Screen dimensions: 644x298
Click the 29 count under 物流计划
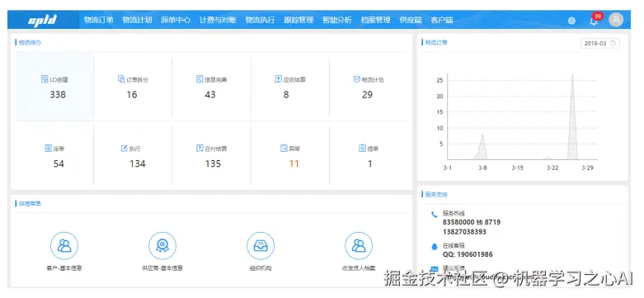point(367,95)
